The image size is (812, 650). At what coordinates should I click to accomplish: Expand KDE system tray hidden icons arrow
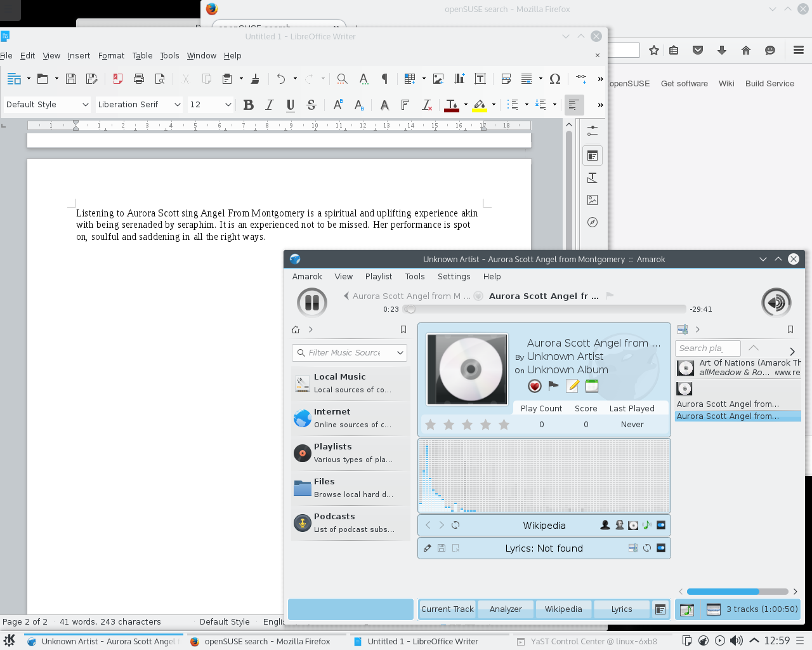click(x=754, y=640)
